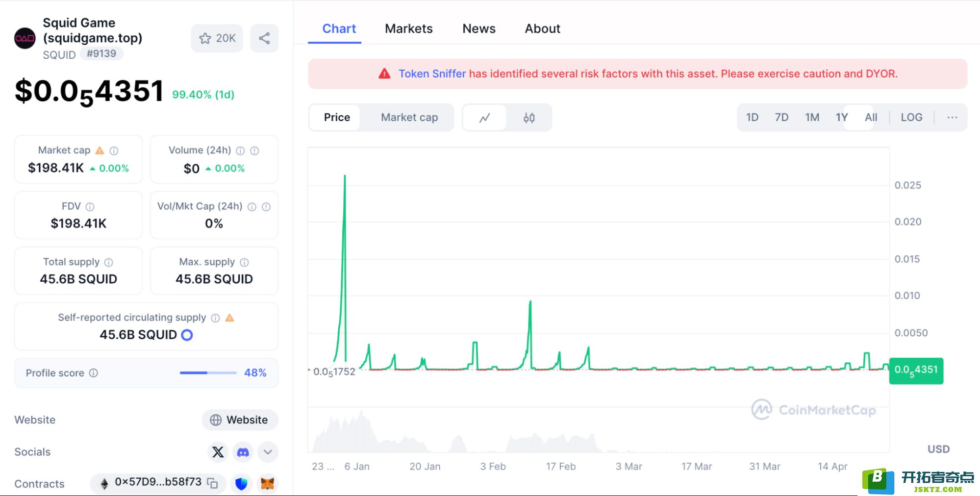Click the starting price label on the chart
Screen dimensions: 980x496
(334, 372)
